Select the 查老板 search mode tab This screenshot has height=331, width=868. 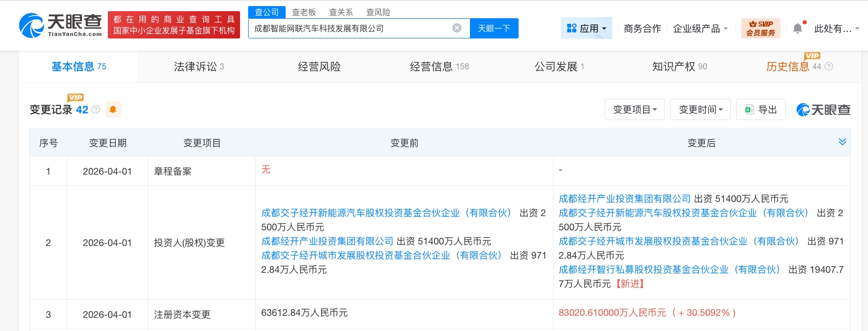coord(304,12)
